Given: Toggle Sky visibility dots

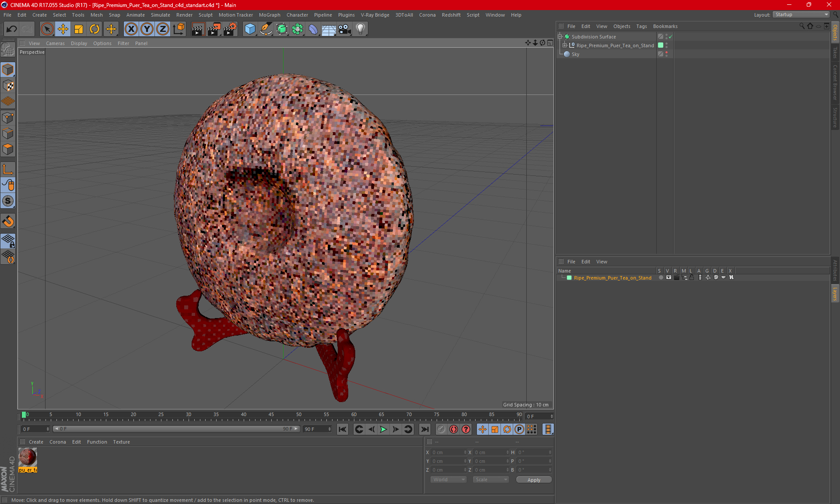Looking at the screenshot, I should click(x=667, y=54).
